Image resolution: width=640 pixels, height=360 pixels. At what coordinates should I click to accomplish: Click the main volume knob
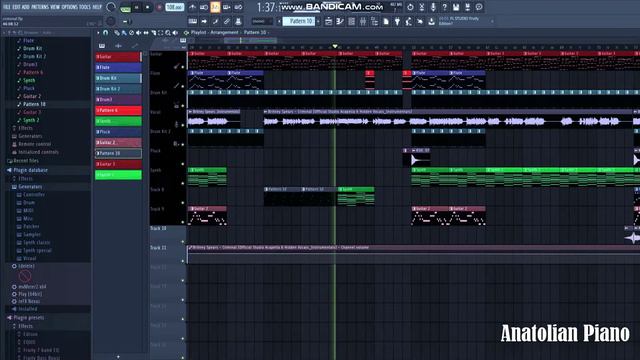tap(111, 7)
